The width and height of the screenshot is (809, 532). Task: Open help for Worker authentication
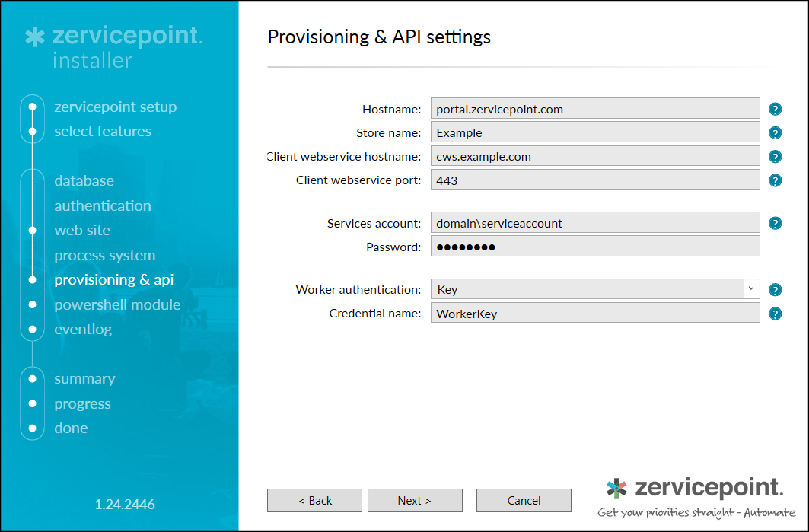click(775, 289)
